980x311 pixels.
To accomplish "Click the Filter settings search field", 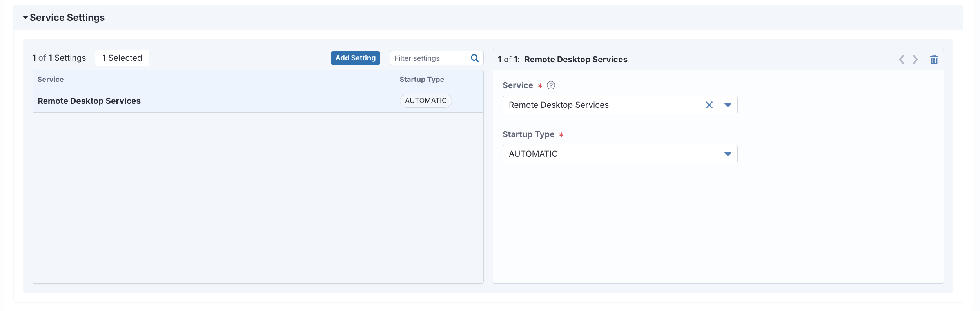I will pos(429,58).
